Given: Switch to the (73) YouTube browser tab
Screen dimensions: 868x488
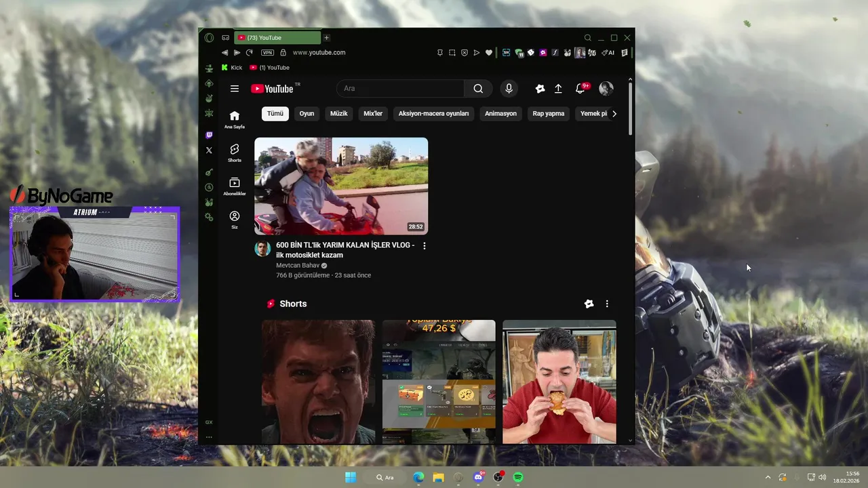Looking at the screenshot, I should pos(277,38).
